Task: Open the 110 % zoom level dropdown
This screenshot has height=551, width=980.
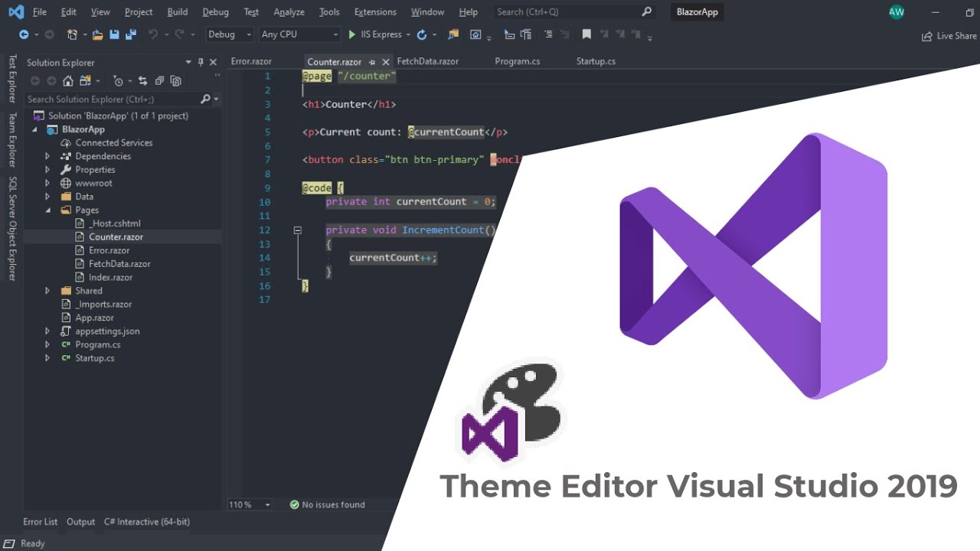Action: (267, 505)
